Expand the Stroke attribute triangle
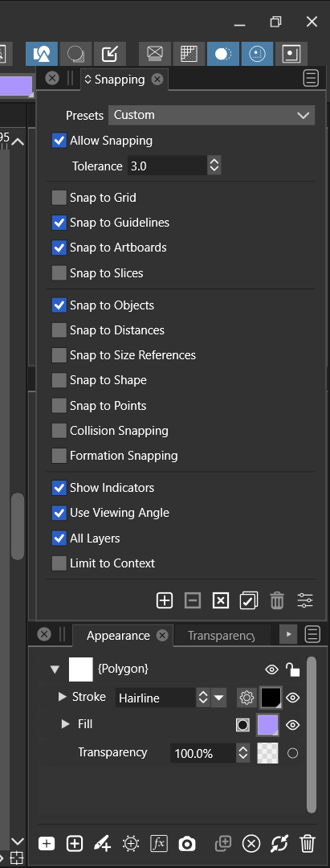 (63, 697)
